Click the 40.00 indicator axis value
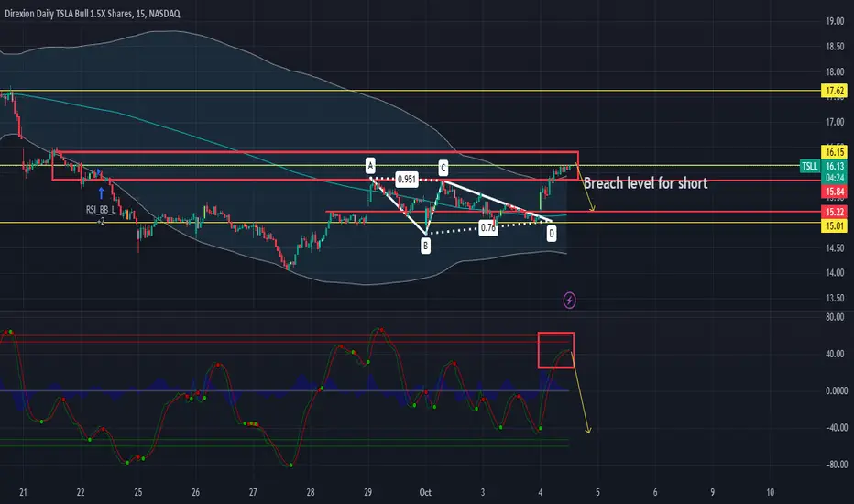The width and height of the screenshot is (854, 504). [835, 354]
